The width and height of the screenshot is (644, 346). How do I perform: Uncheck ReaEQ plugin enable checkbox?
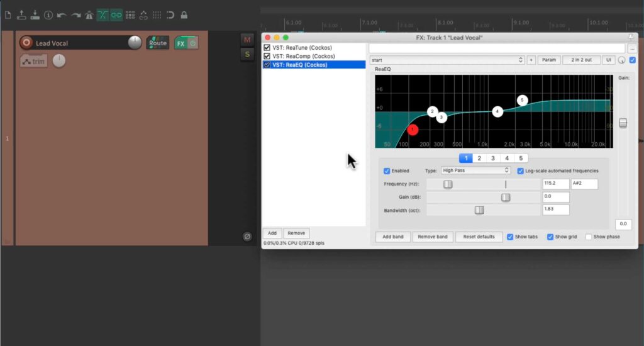tap(267, 65)
